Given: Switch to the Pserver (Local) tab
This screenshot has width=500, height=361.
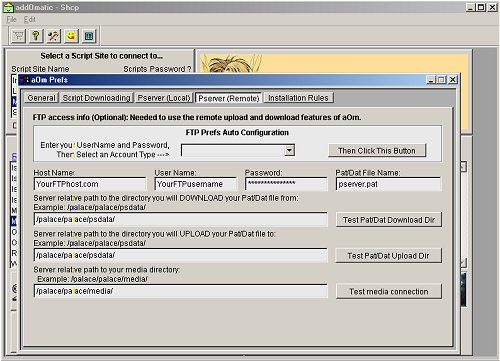Looking at the screenshot, I should pyautogui.click(x=164, y=98).
